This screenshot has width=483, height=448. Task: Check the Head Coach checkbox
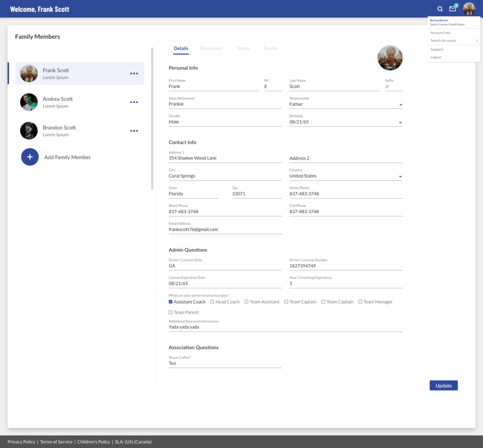(212, 302)
